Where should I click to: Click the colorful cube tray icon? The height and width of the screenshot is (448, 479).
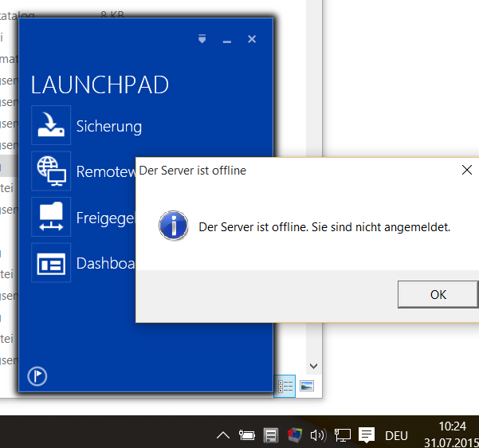(x=295, y=435)
